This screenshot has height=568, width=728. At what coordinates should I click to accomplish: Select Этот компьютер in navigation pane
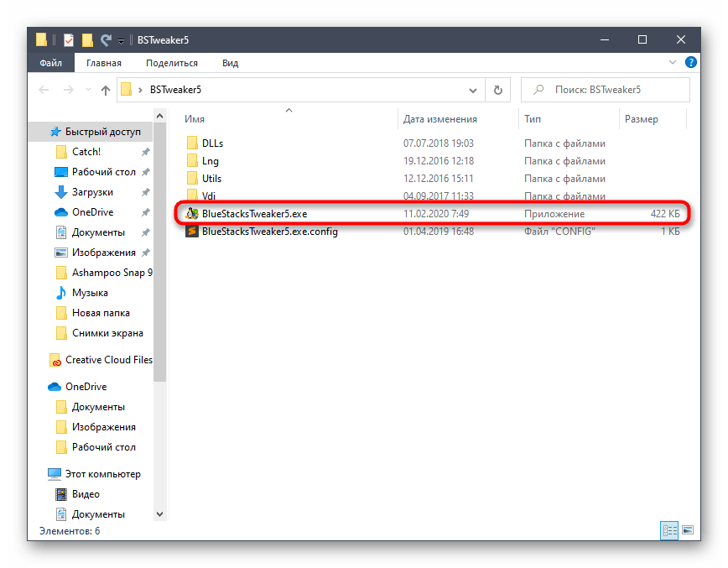tap(102, 474)
